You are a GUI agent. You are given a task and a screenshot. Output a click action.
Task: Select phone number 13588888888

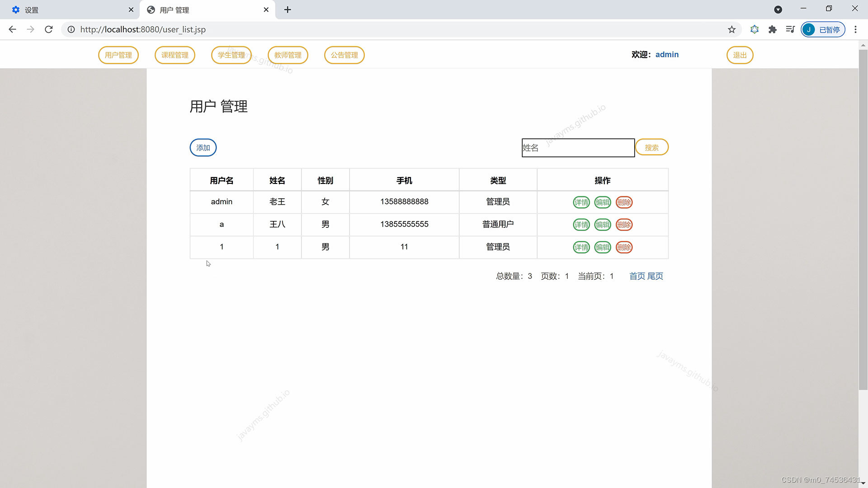404,202
